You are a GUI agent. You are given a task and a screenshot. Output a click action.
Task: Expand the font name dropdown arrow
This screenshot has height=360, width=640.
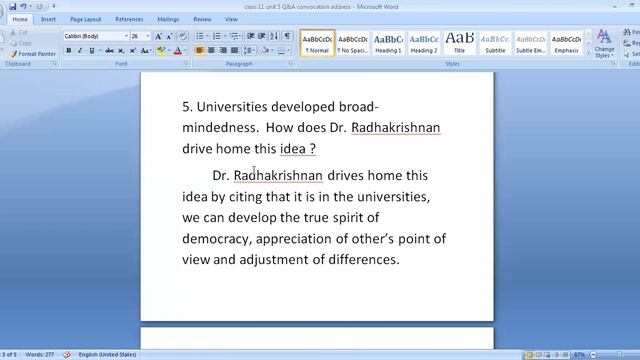click(x=126, y=36)
